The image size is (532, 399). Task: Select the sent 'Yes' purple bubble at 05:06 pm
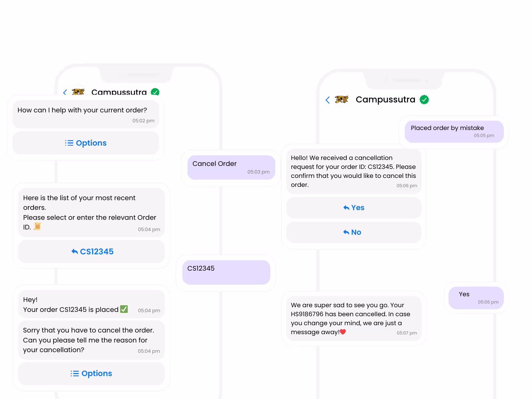(476, 298)
